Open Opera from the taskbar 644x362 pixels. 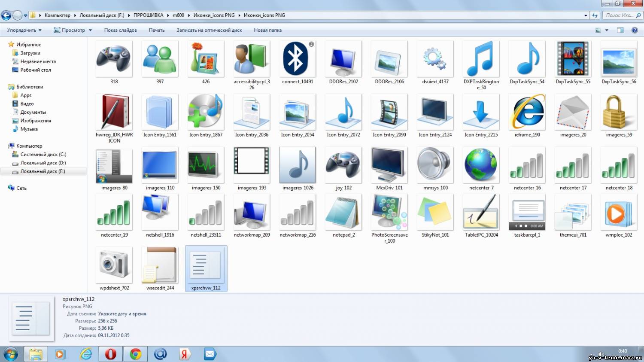coord(111,354)
